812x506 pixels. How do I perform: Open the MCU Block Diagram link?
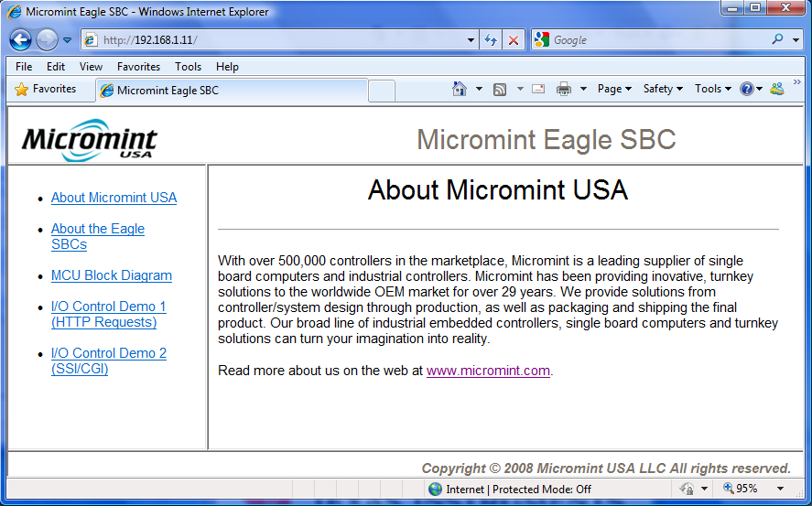pos(111,275)
